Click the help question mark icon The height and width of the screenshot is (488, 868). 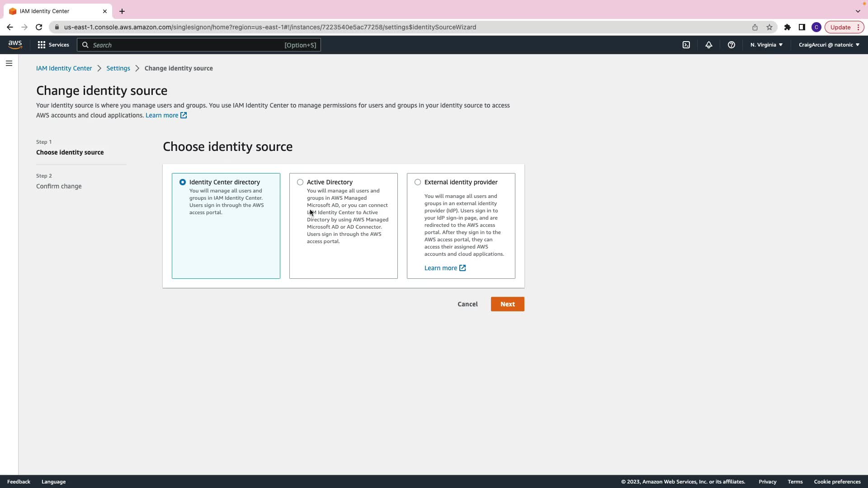(731, 45)
